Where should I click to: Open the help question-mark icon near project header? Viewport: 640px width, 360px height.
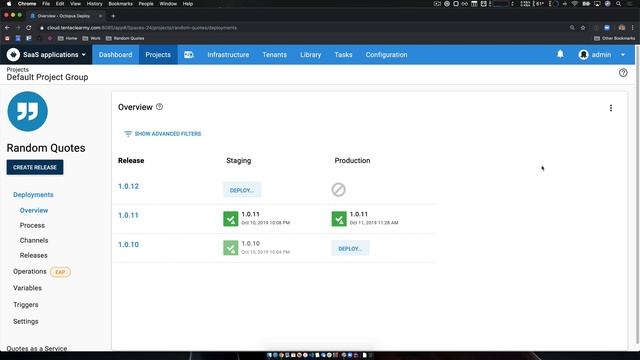coord(623,73)
